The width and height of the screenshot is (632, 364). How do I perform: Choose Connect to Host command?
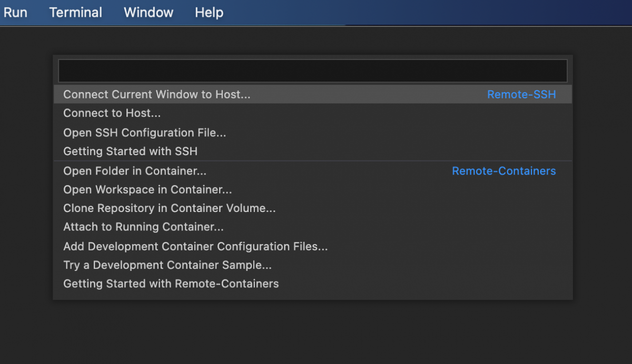point(112,113)
